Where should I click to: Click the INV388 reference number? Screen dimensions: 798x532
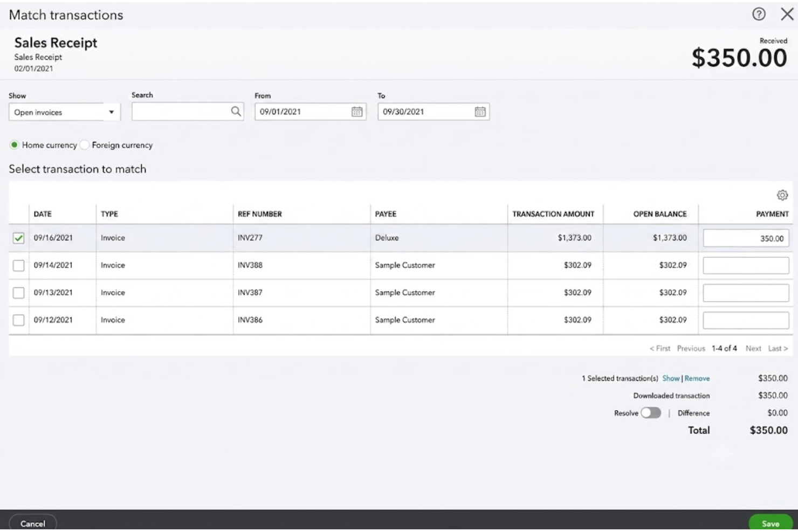click(x=250, y=265)
